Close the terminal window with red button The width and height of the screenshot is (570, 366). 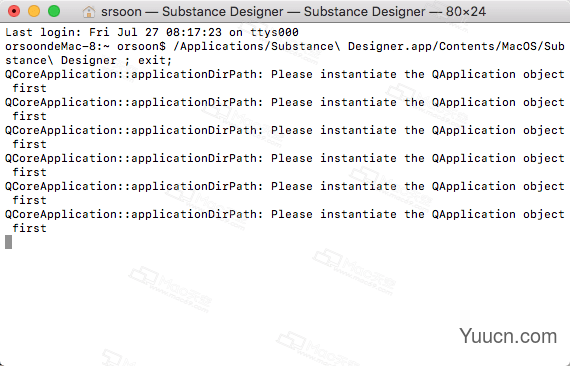(14, 11)
